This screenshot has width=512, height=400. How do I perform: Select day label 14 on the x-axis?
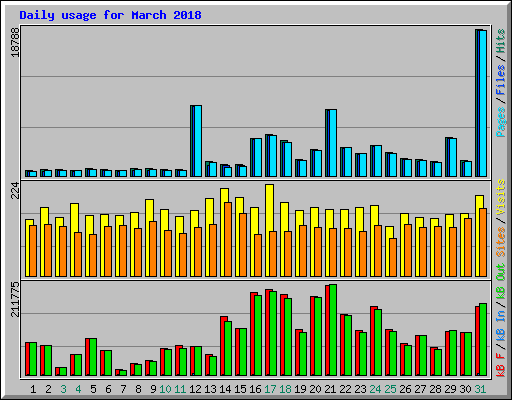coord(225,389)
